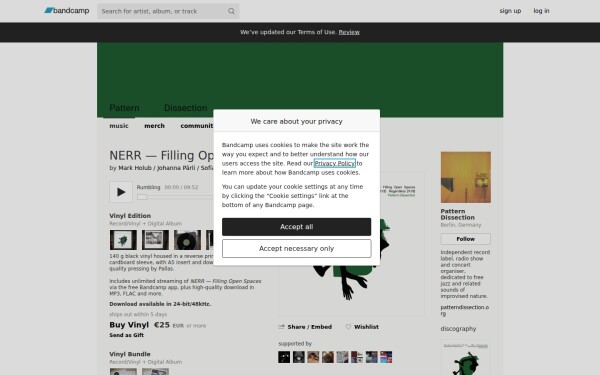
Task: Click the artist names byline link
Action: (x=166, y=168)
